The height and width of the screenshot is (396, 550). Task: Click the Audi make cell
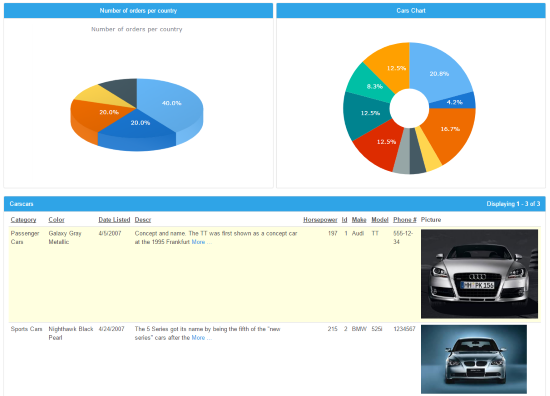358,233
